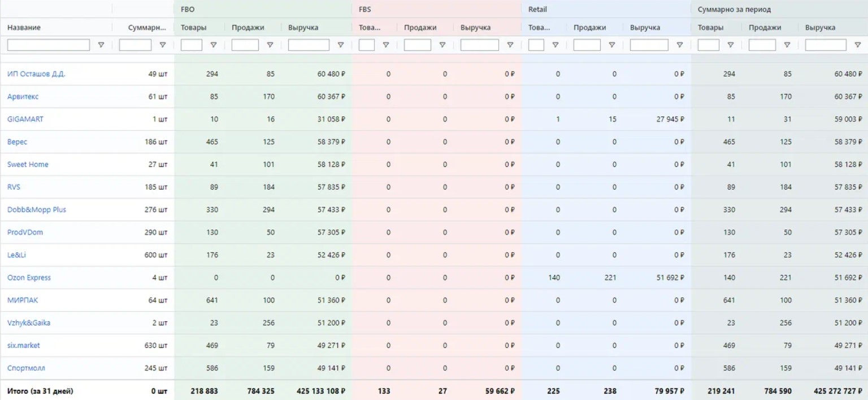Open filter icon for Retail Това... column
Screen dimensions: 868x400
555,45
